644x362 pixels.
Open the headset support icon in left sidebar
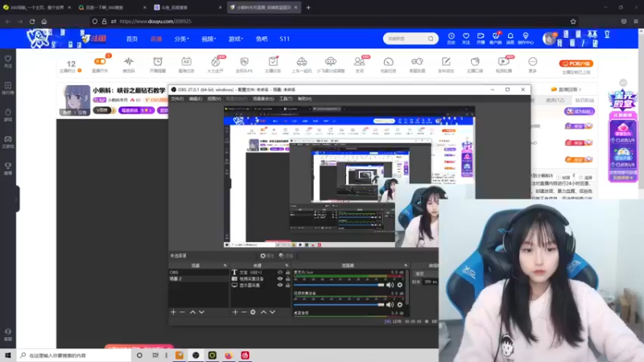pos(8,331)
